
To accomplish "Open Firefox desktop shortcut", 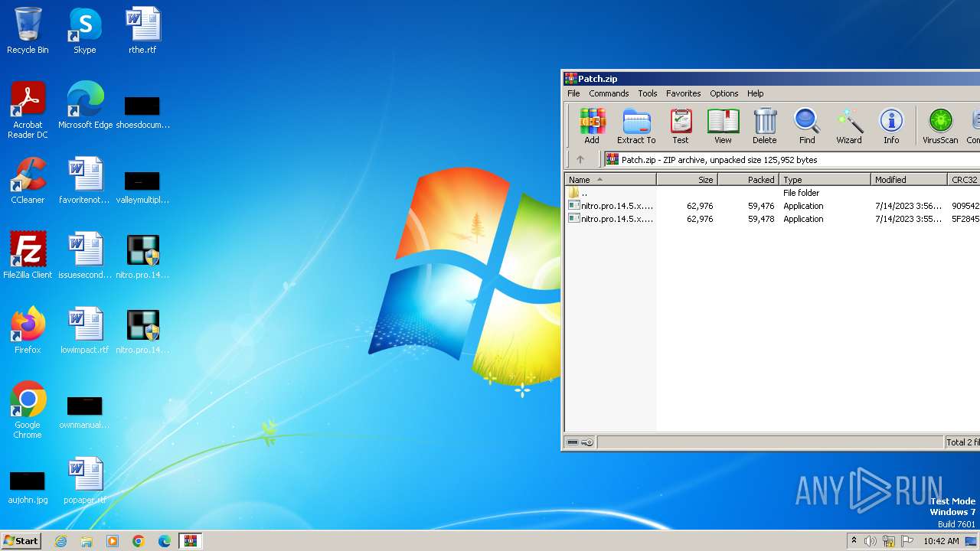I will pyautogui.click(x=28, y=331).
